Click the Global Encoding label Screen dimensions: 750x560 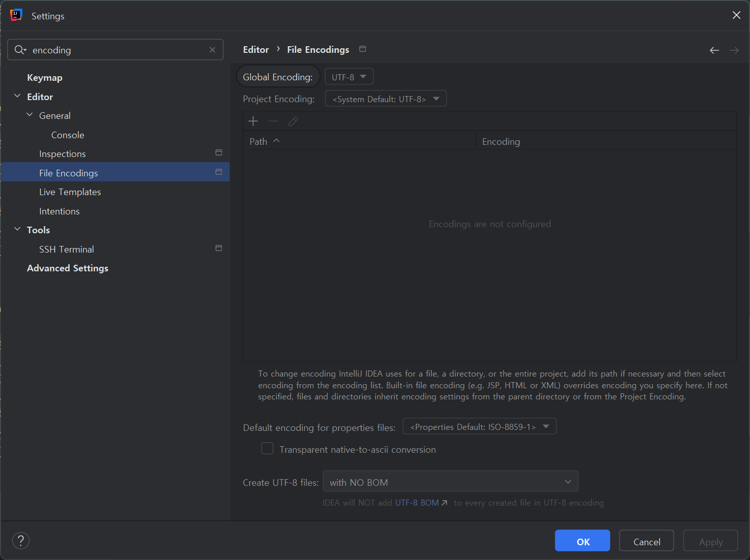click(x=278, y=77)
